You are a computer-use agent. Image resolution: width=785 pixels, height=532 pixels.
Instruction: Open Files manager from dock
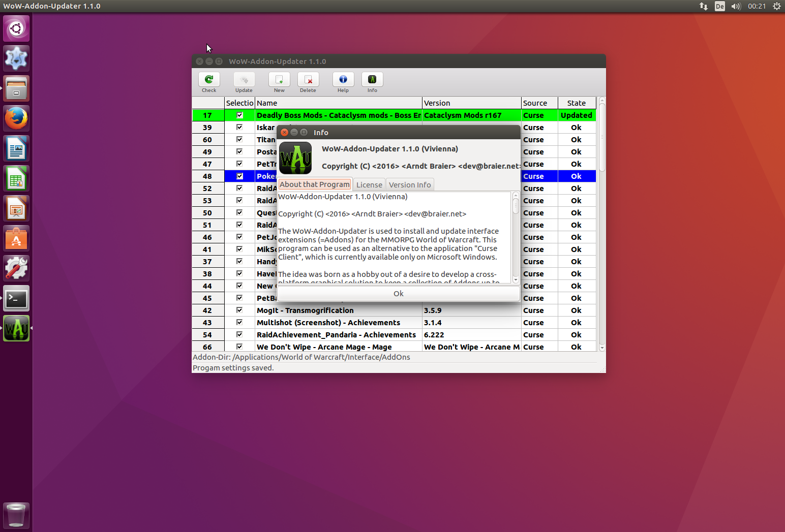pyautogui.click(x=16, y=88)
